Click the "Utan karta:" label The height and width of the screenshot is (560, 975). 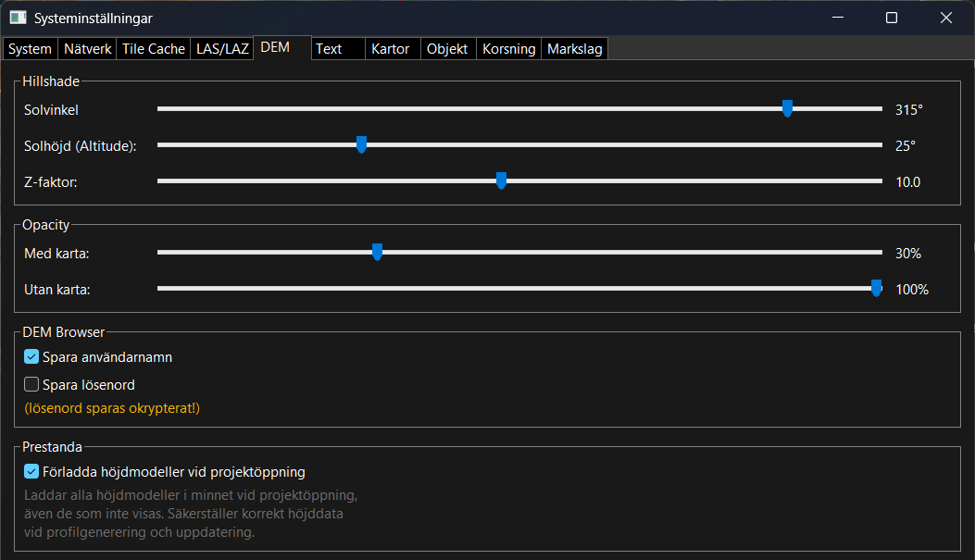point(57,290)
